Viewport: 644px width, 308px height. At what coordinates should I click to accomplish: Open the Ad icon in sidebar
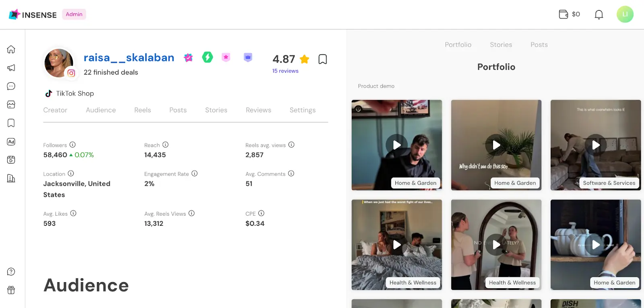coord(11,142)
